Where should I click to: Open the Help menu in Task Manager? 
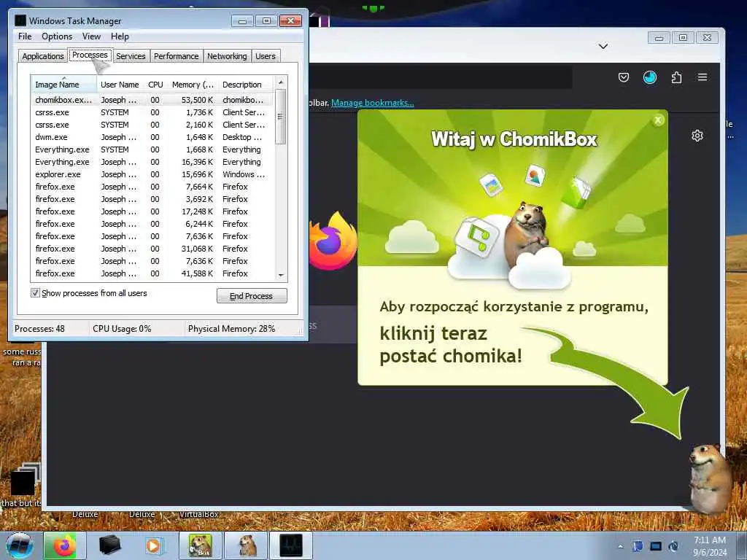120,36
